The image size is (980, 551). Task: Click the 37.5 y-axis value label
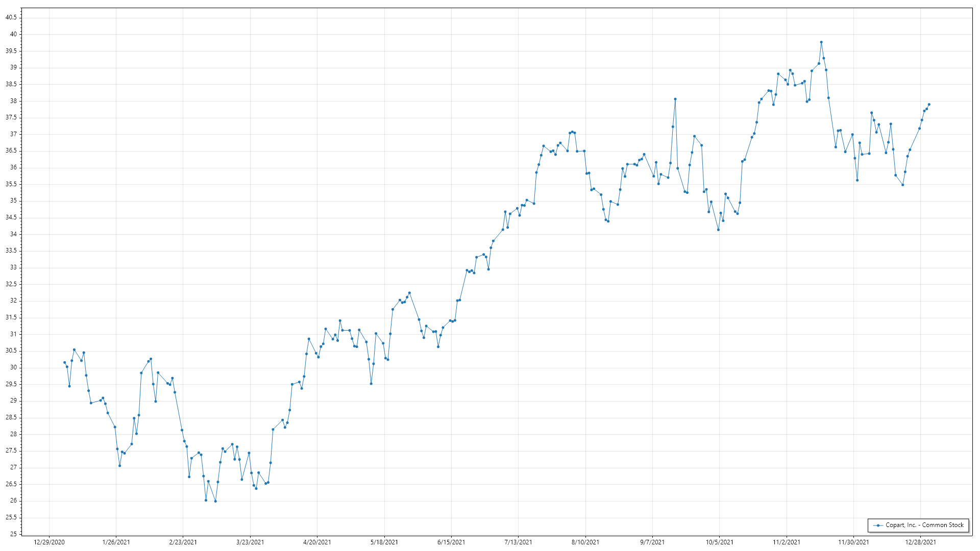pos(11,117)
